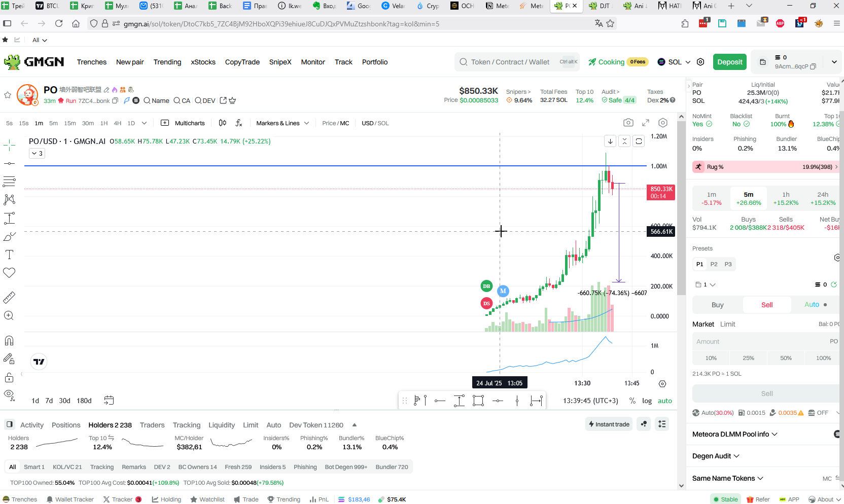The height and width of the screenshot is (504, 844).
Task: Take a chart snapshot with camera icon
Action: click(x=628, y=123)
